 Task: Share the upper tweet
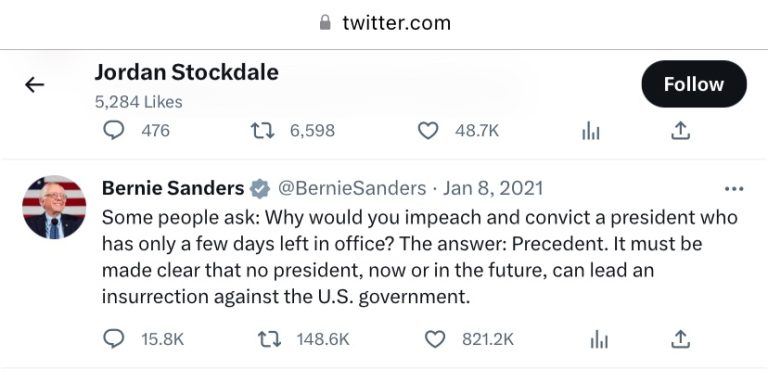pos(680,131)
